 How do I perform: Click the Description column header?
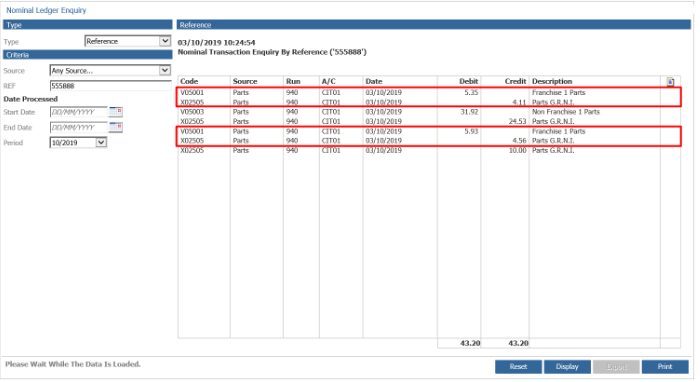click(552, 81)
